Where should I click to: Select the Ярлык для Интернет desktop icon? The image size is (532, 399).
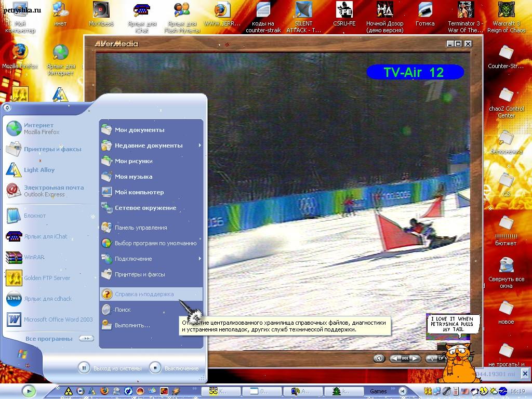coord(60,60)
